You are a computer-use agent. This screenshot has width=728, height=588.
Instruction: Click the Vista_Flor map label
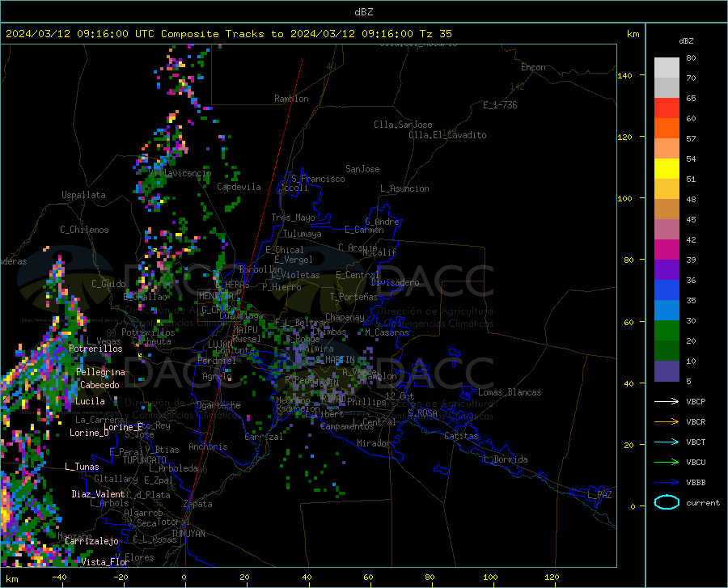coord(105,562)
